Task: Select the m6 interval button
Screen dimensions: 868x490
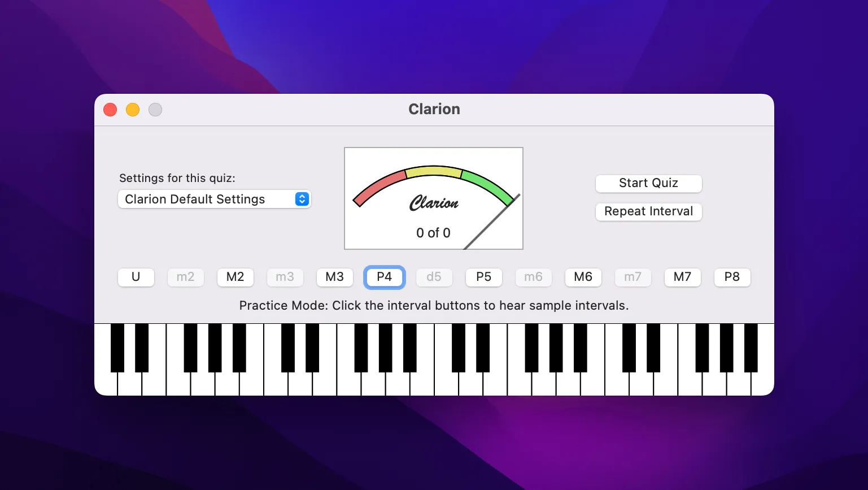Action: 534,277
